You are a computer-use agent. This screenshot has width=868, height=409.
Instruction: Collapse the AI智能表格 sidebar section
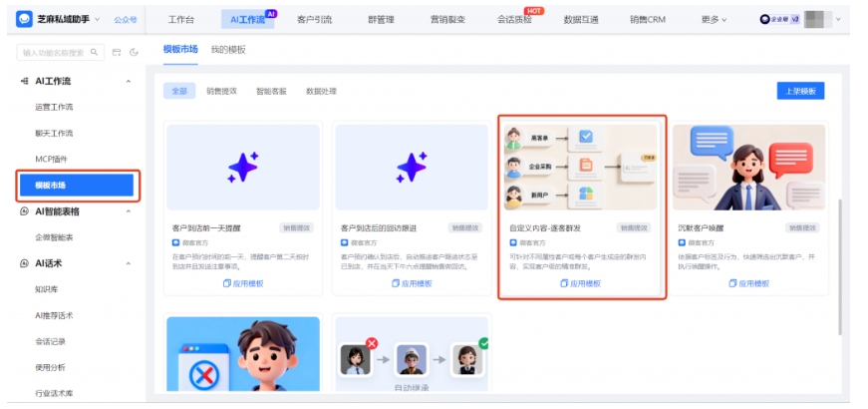pyautogui.click(x=129, y=211)
